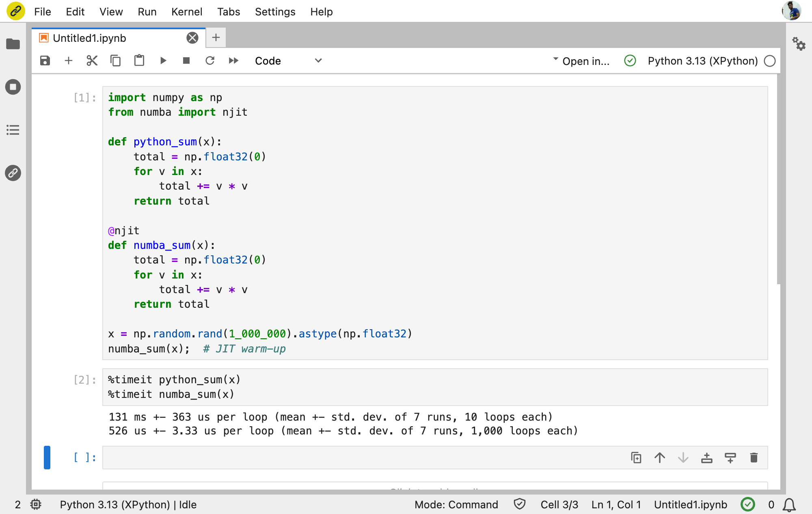Show the table of contents panel

click(x=13, y=130)
